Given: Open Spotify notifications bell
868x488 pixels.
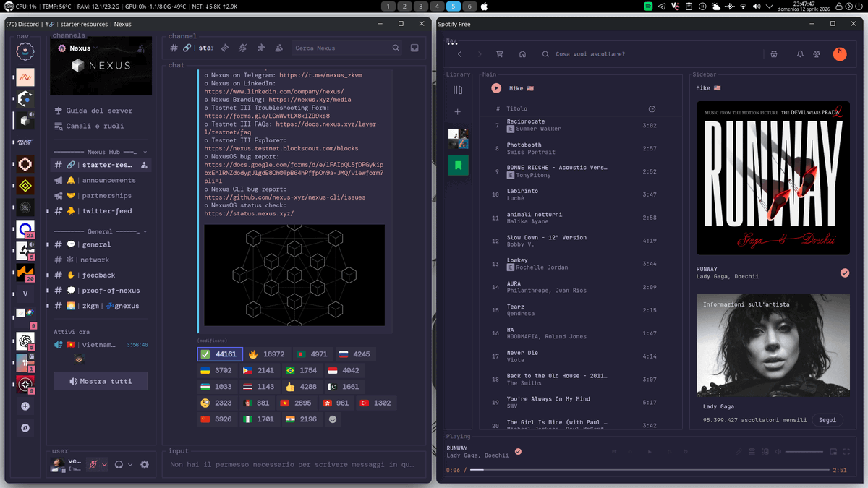Looking at the screenshot, I should pyautogui.click(x=799, y=54).
